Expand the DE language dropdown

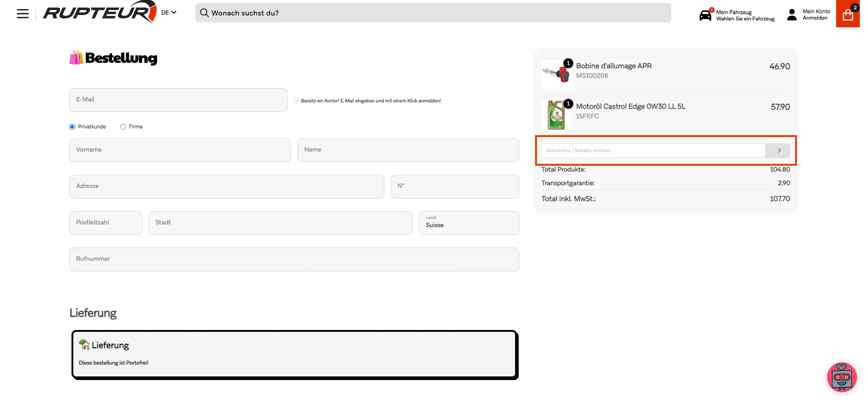[x=168, y=13]
